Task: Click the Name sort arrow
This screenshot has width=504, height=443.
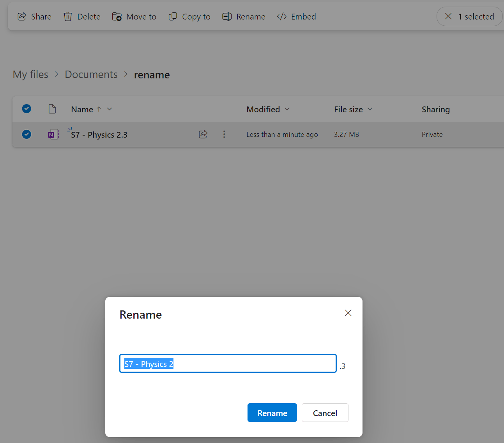Action: pos(99,109)
